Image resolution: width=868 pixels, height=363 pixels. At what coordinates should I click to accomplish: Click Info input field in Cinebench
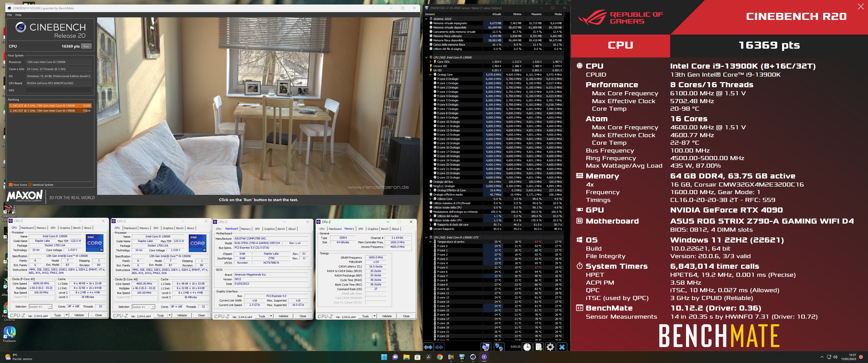(x=58, y=90)
